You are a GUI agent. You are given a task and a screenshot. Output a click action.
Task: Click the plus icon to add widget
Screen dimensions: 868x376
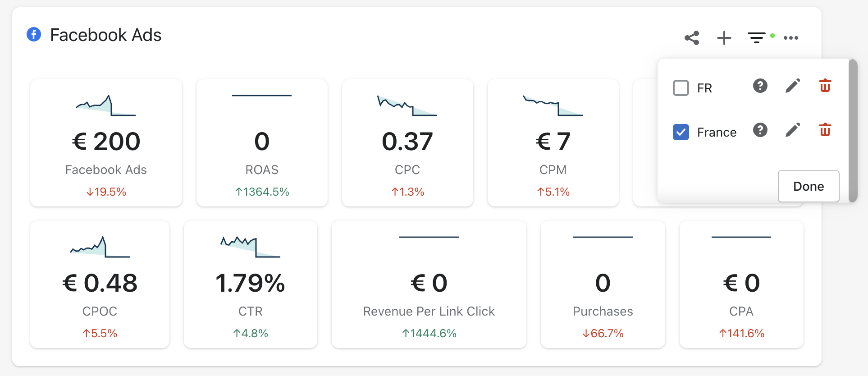724,38
